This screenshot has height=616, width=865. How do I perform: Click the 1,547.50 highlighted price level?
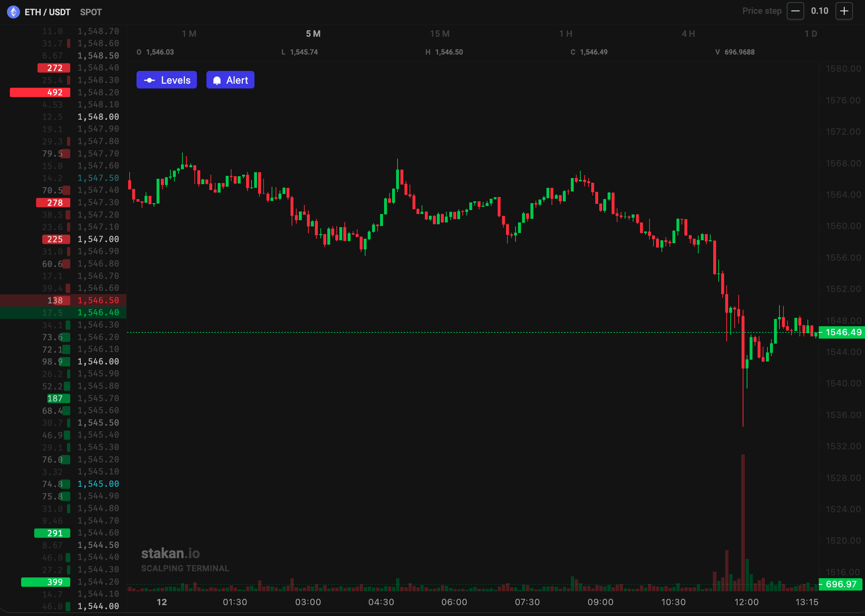(x=98, y=178)
